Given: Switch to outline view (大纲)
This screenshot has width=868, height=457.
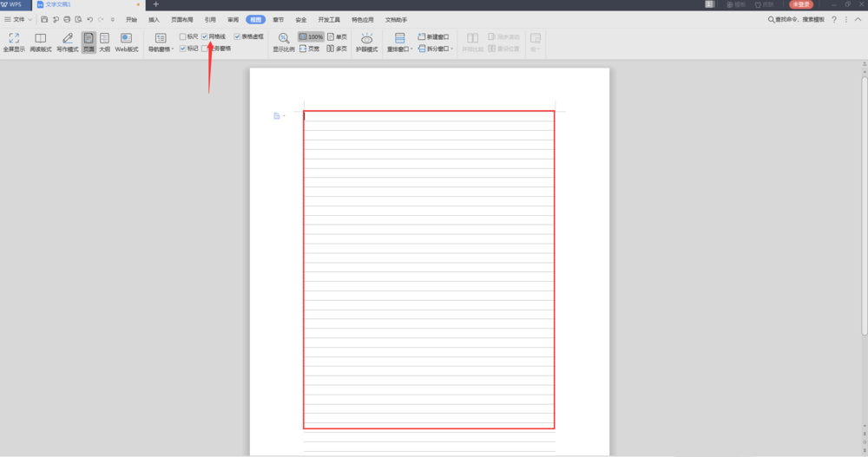Looking at the screenshot, I should click(104, 42).
